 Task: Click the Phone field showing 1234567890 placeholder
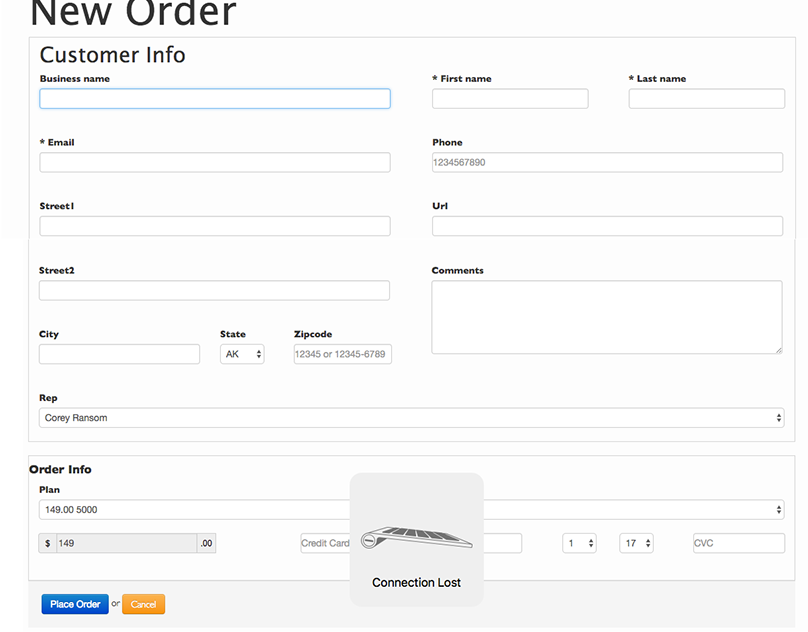pyautogui.click(x=606, y=162)
